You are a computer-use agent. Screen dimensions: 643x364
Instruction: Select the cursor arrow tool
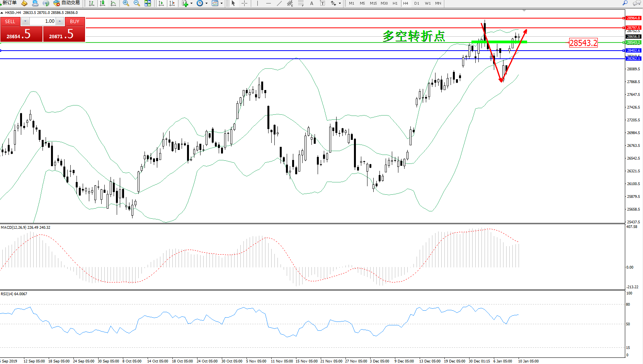pos(233,3)
